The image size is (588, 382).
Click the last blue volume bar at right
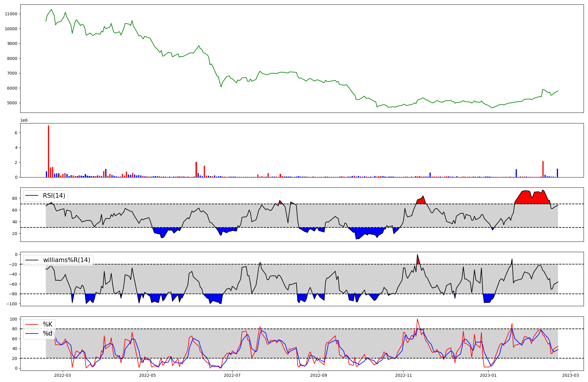click(x=557, y=173)
